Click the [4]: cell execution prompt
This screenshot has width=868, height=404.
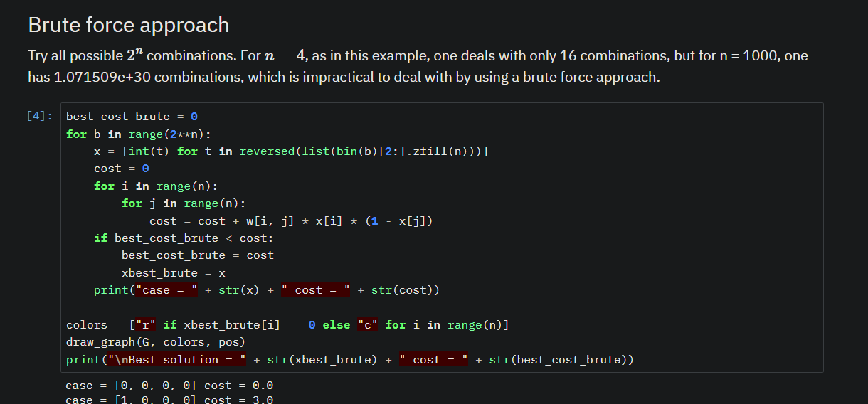[39, 117]
